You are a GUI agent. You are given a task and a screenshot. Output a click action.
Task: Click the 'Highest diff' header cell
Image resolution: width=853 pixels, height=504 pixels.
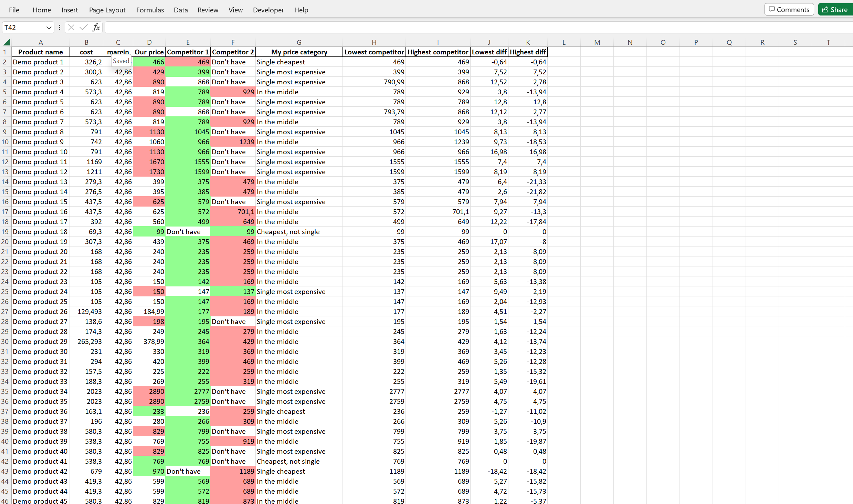[528, 52]
